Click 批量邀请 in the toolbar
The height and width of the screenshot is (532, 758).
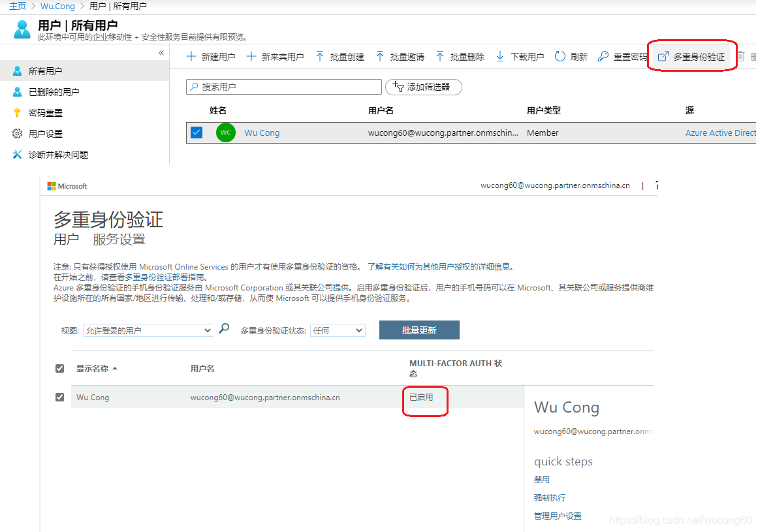tap(400, 57)
